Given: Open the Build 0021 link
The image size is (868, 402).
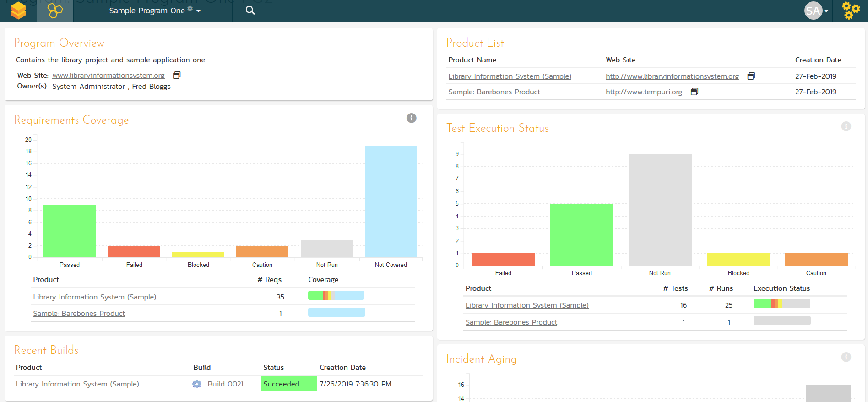Looking at the screenshot, I should point(225,384).
